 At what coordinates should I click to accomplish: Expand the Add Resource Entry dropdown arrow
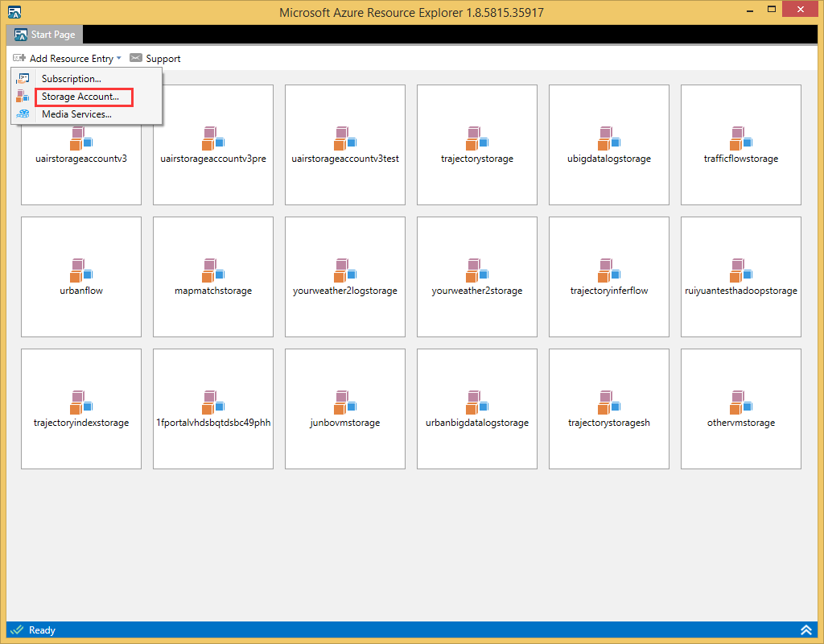(118, 58)
